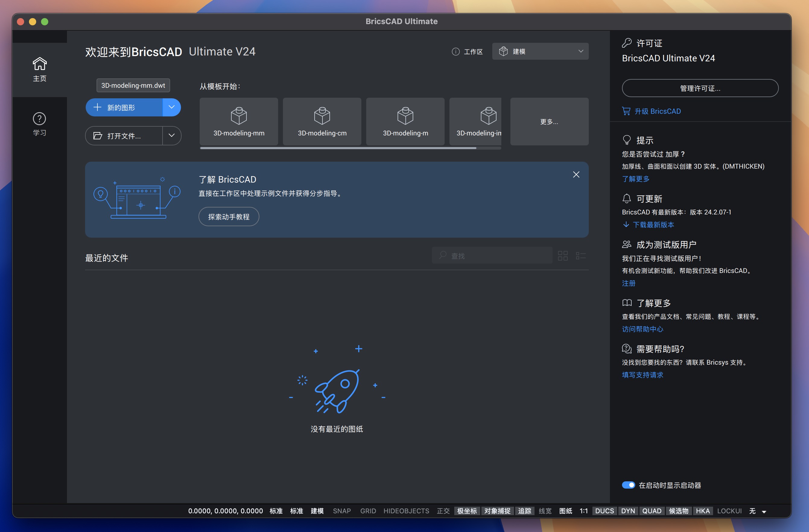The width and height of the screenshot is (809, 532).
Task: Open the 填写支持请求 link
Action: 642,375
